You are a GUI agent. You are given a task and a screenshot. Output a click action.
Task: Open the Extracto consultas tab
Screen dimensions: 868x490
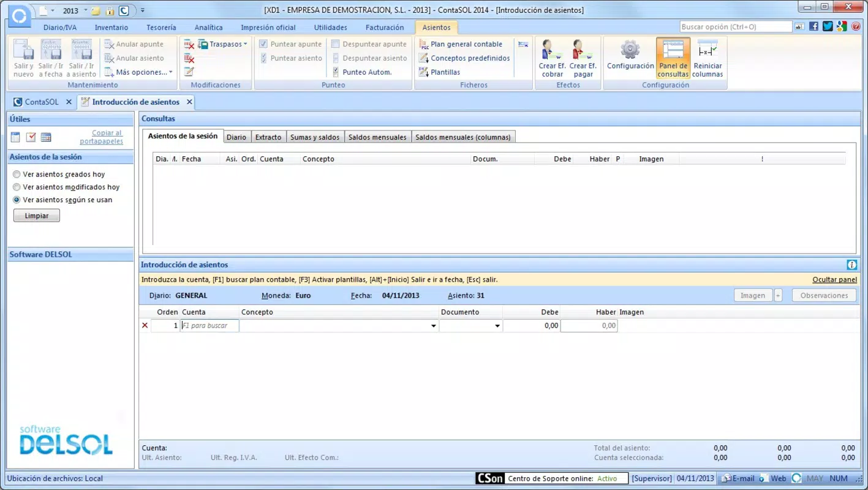click(268, 137)
